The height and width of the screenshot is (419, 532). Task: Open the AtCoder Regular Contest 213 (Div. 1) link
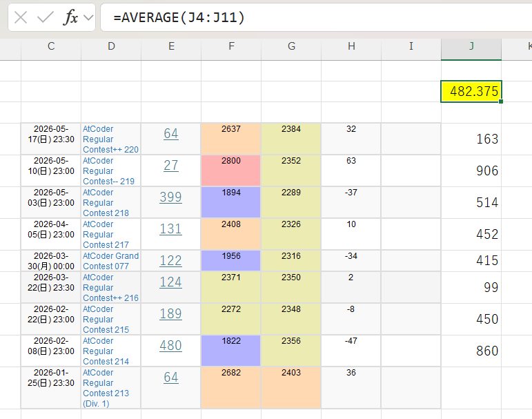click(x=106, y=388)
